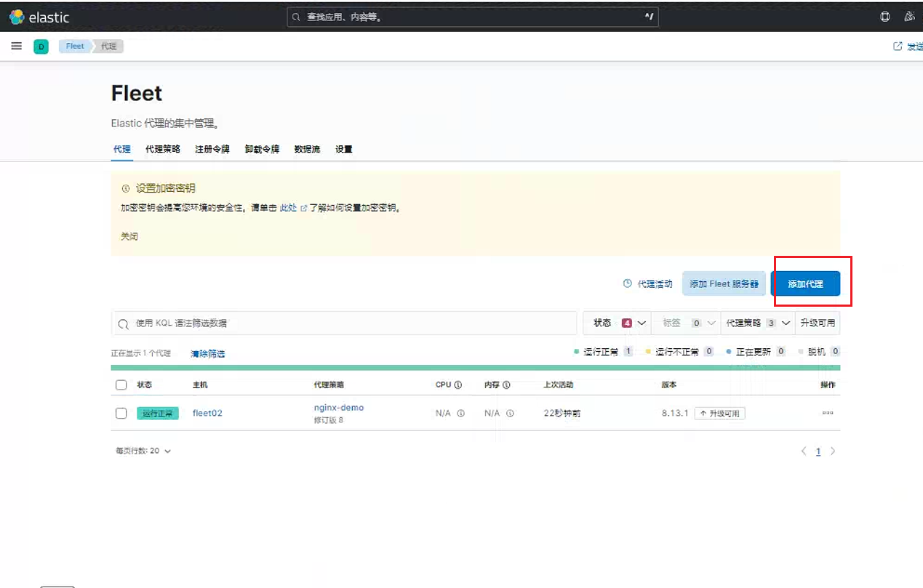Click the memory info icon in the column header
Viewport: 923px width, 588px height.
point(506,384)
